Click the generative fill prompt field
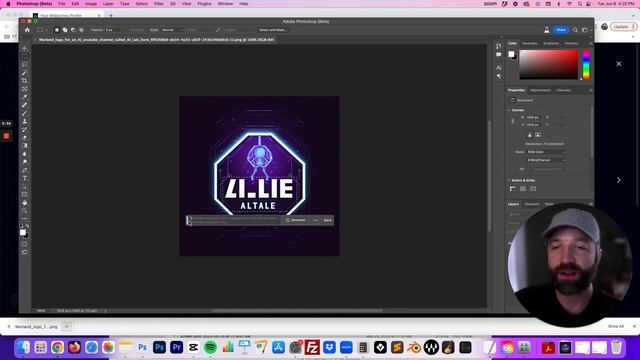The width and height of the screenshot is (640, 360). click(234, 220)
